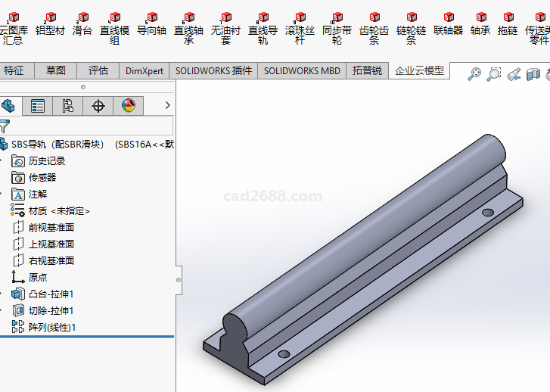Switch to the SOLIDWORKS MBD tab

coord(302,70)
